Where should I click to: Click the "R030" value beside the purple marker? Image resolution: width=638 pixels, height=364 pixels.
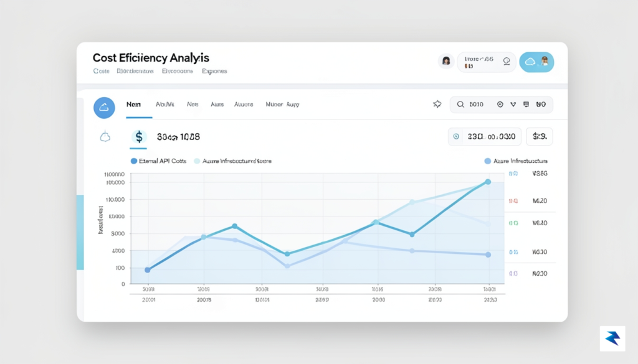point(540,273)
